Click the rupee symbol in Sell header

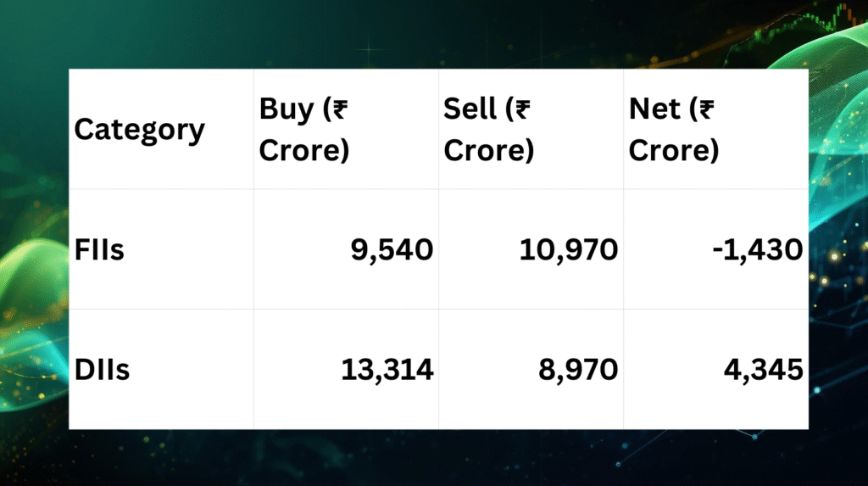click(522, 109)
